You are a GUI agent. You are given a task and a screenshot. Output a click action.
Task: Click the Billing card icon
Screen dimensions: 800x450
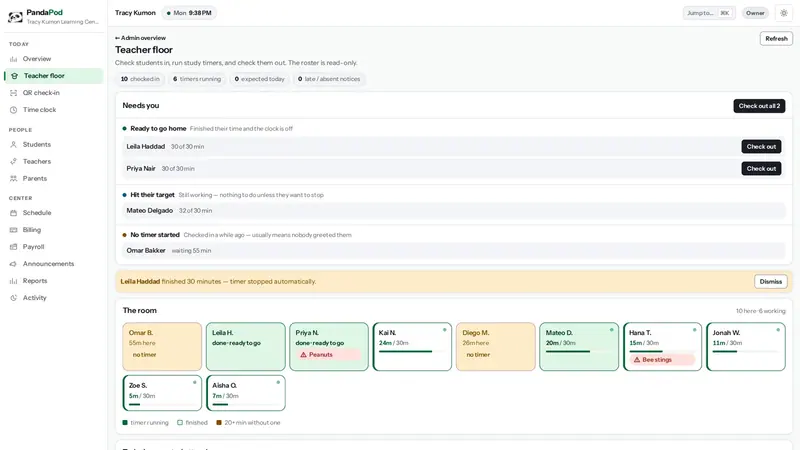13,230
